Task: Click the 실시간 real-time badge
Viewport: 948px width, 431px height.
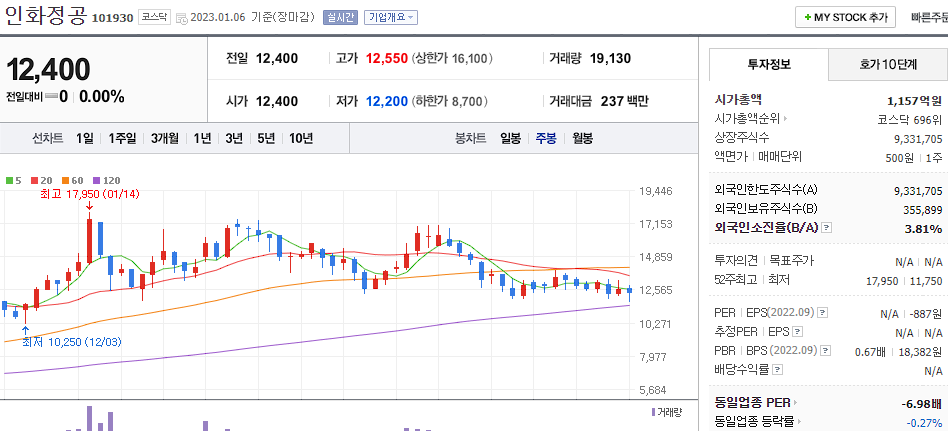Action: pyautogui.click(x=340, y=18)
